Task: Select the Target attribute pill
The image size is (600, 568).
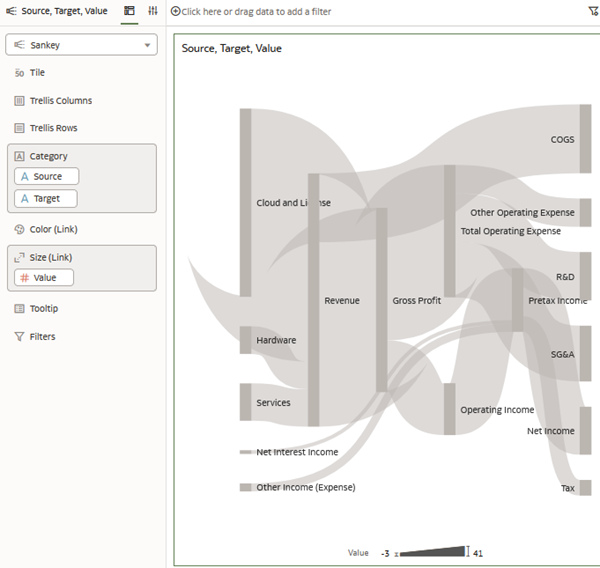Action: [x=46, y=199]
